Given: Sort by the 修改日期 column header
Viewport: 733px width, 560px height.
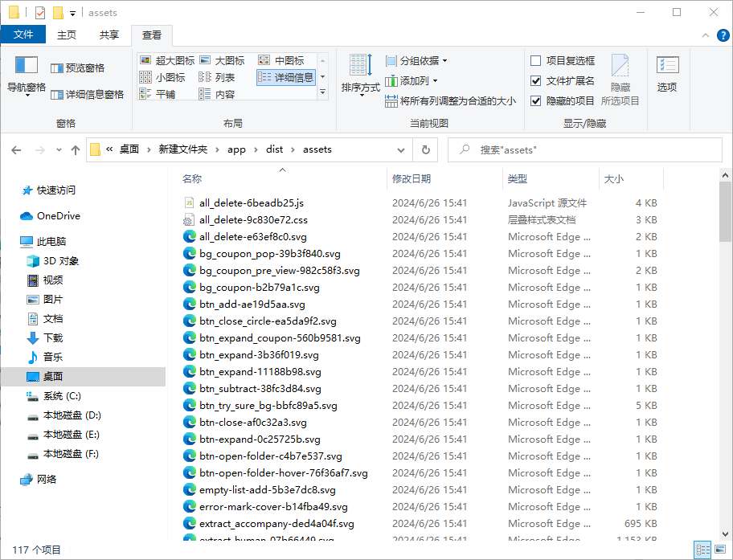Looking at the screenshot, I should tap(412, 178).
